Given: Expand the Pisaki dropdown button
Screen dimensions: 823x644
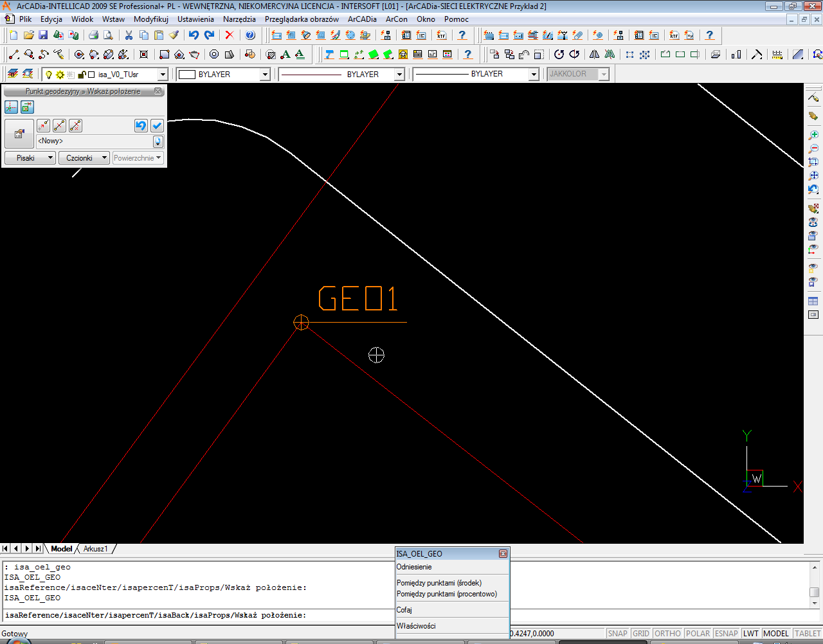Looking at the screenshot, I should point(30,157).
